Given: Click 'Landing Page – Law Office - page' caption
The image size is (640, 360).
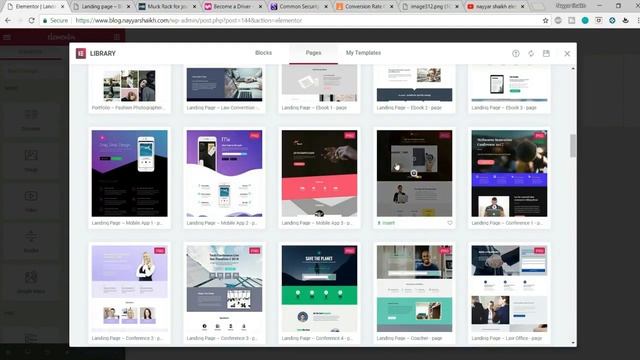Looking at the screenshot, I should coord(507,338).
